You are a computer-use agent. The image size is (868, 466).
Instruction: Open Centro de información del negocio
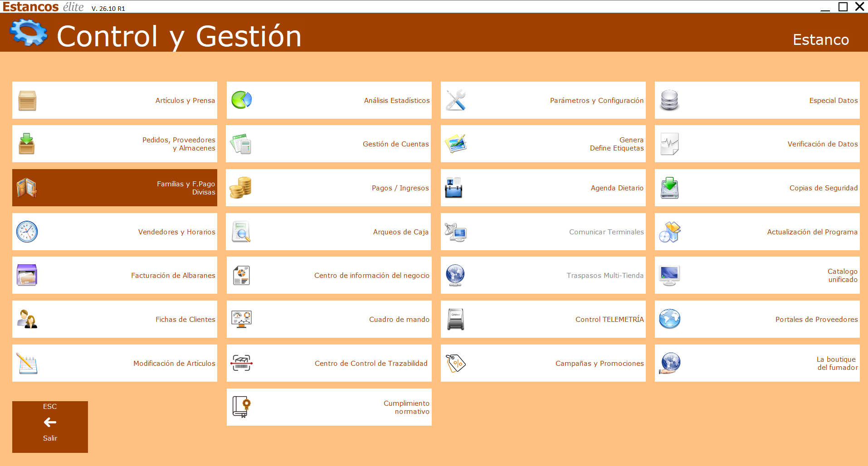point(329,275)
